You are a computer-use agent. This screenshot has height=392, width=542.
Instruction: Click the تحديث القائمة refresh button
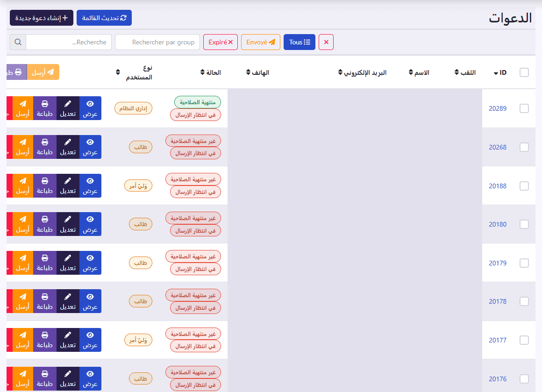(x=104, y=18)
